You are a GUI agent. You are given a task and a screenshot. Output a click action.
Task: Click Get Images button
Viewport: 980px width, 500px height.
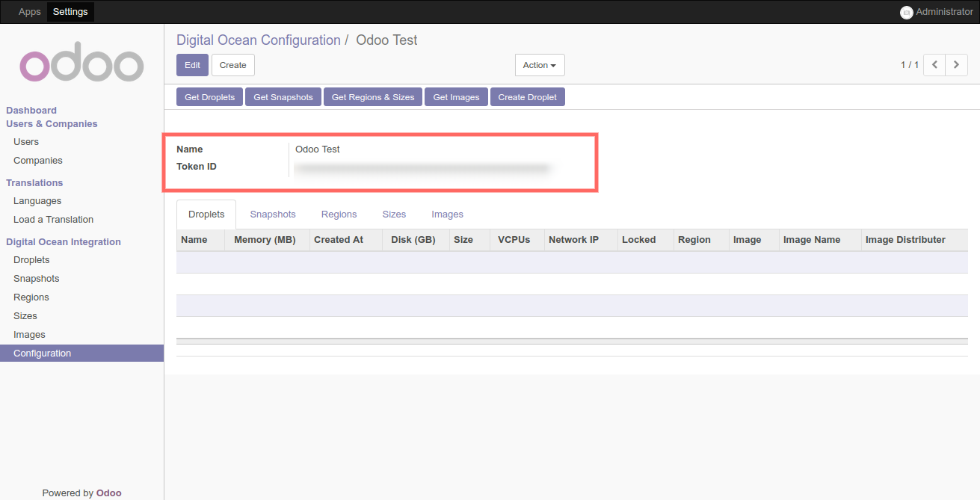tap(457, 97)
